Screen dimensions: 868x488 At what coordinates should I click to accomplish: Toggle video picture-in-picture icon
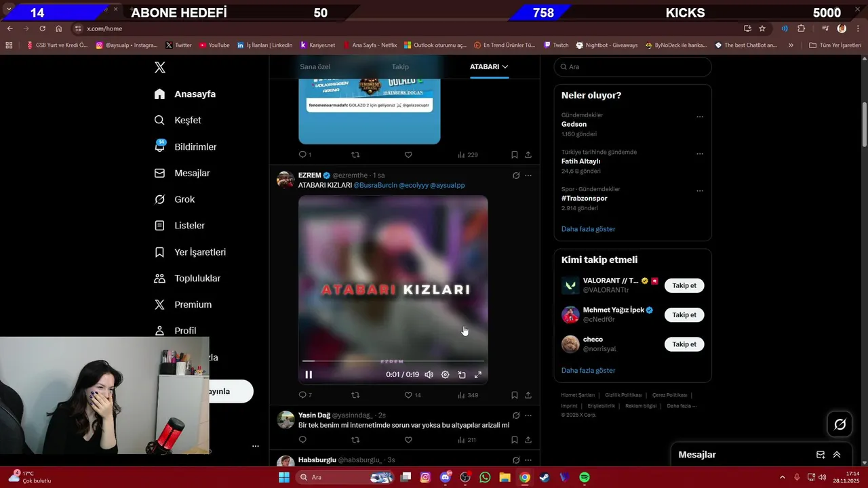tap(462, 374)
